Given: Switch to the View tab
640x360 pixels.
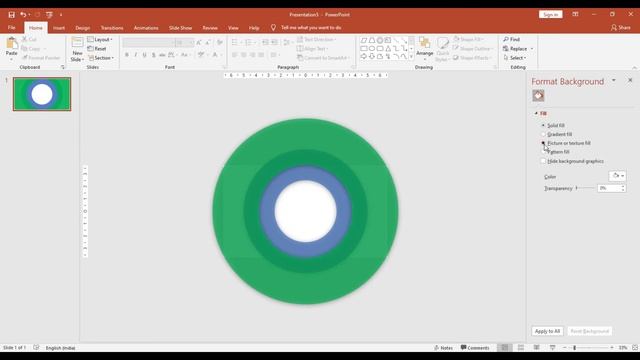Looking at the screenshot, I should 233,28.
